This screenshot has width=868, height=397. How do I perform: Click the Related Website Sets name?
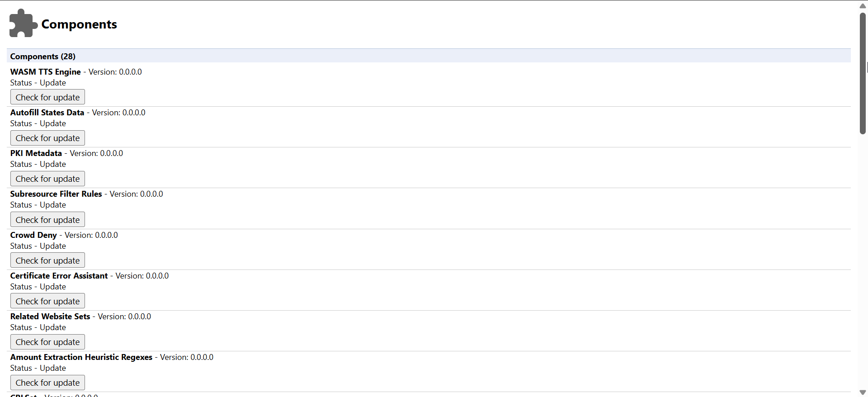pyautogui.click(x=50, y=317)
